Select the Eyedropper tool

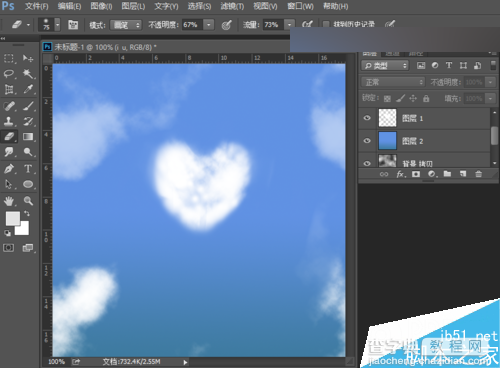tap(28, 89)
